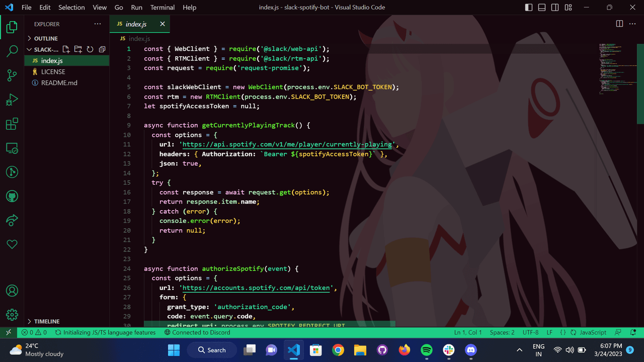Expand the TIMELINE section
The image size is (644, 362).
(x=46, y=321)
